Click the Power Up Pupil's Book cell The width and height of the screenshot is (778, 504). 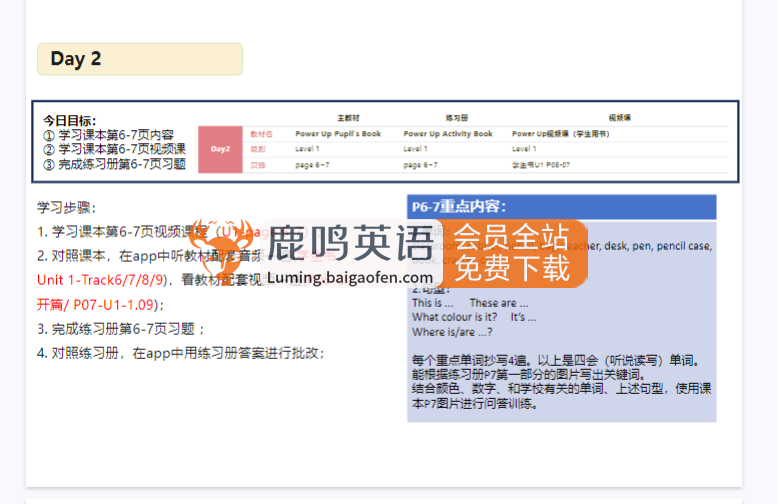coord(338,133)
